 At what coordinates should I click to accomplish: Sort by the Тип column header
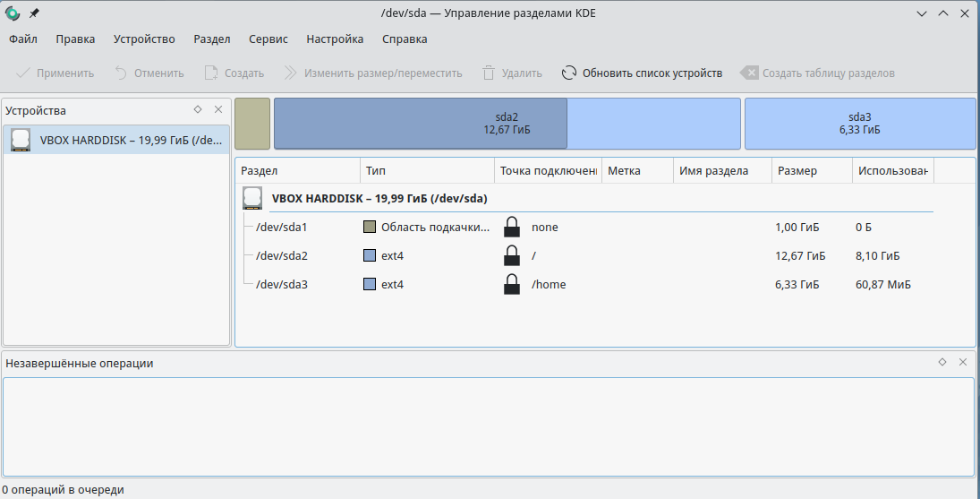[376, 171]
